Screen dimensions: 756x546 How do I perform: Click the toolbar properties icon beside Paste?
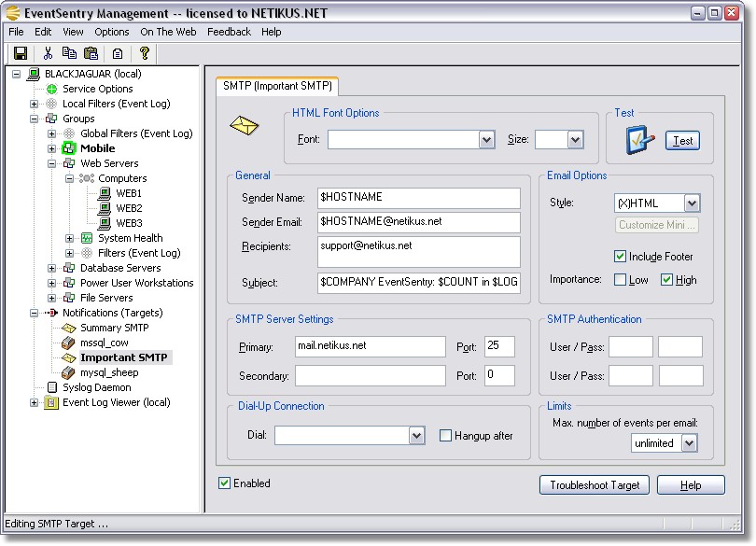tap(118, 53)
